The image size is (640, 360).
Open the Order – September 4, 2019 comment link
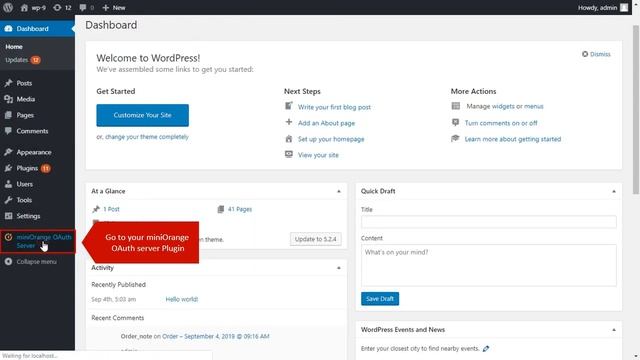point(216,336)
